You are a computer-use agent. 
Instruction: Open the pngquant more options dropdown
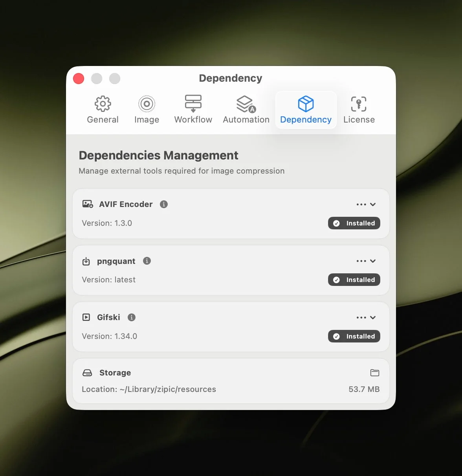tap(366, 261)
